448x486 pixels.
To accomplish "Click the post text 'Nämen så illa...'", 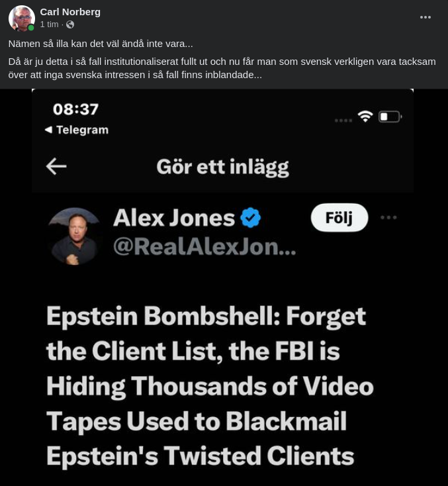I will click(101, 44).
